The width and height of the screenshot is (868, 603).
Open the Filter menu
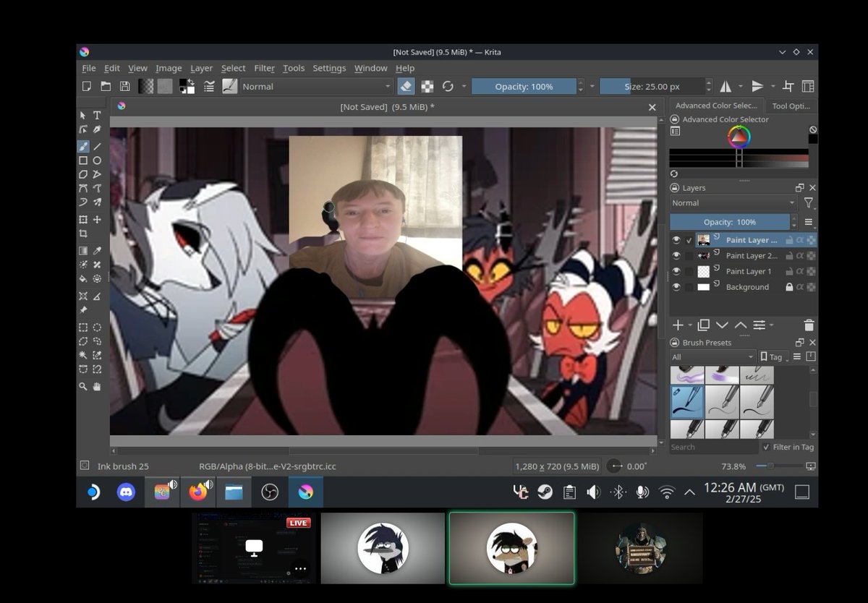pyautogui.click(x=264, y=68)
